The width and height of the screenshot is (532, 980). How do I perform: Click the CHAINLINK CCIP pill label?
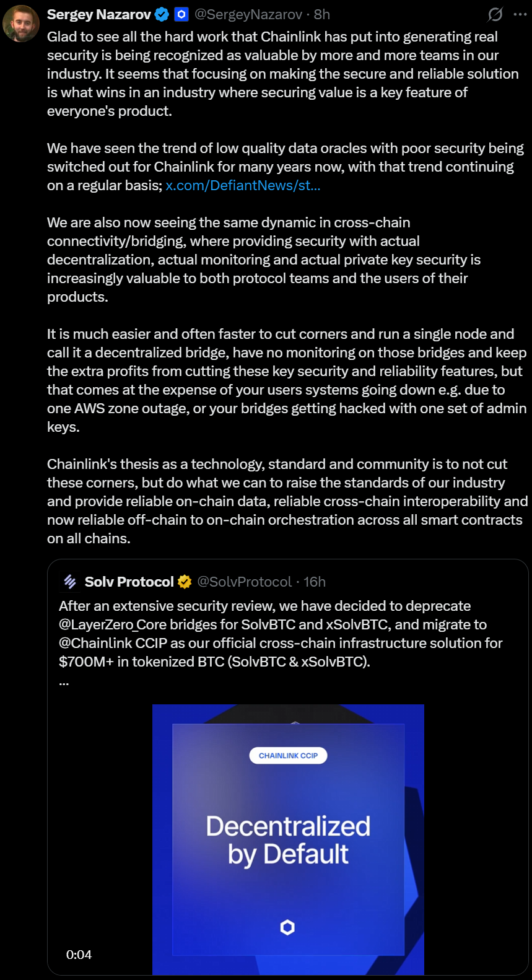point(288,756)
